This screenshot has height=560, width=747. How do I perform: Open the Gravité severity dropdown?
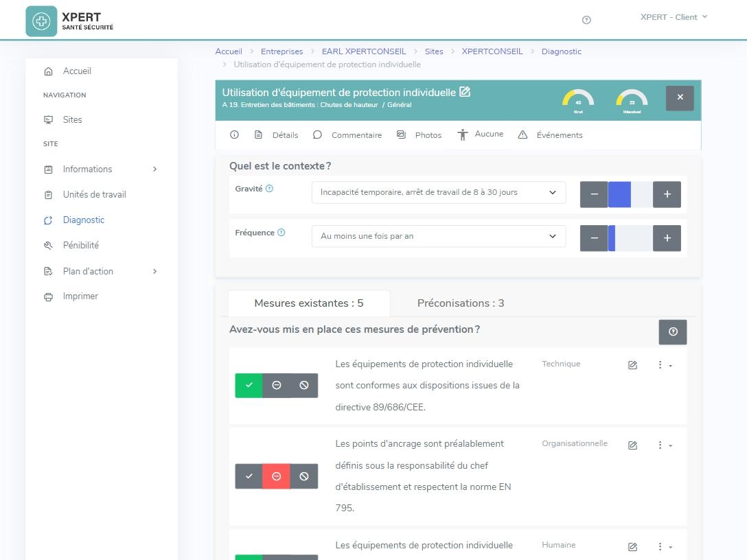[439, 193]
